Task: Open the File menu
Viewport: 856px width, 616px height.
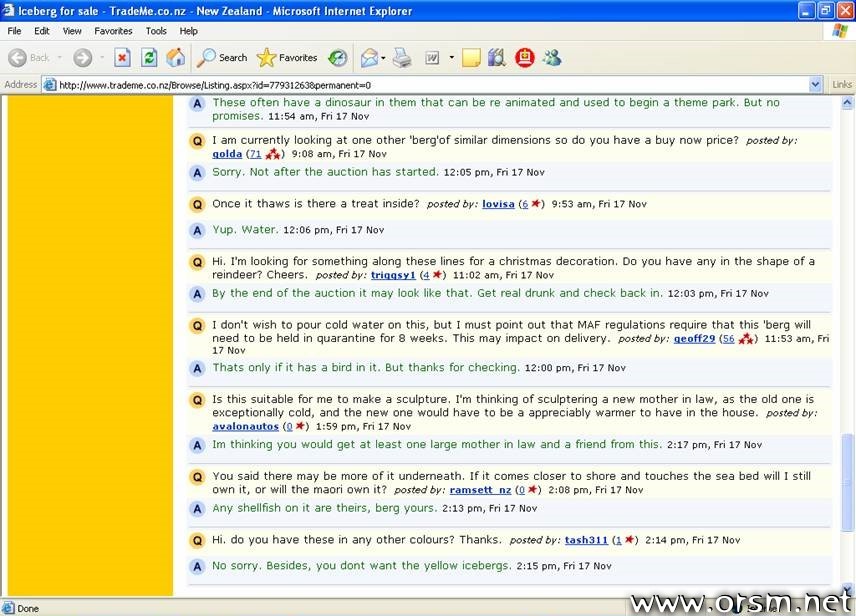Action: (x=14, y=31)
